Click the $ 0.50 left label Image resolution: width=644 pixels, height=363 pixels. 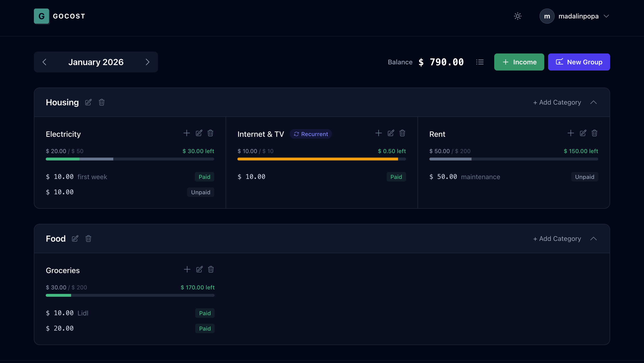(392, 151)
